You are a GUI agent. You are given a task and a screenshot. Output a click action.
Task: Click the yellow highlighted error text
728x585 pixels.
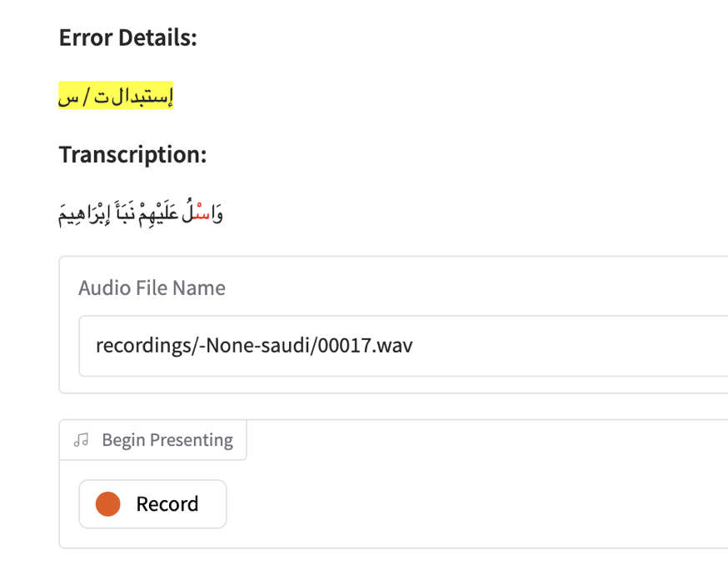115,97
